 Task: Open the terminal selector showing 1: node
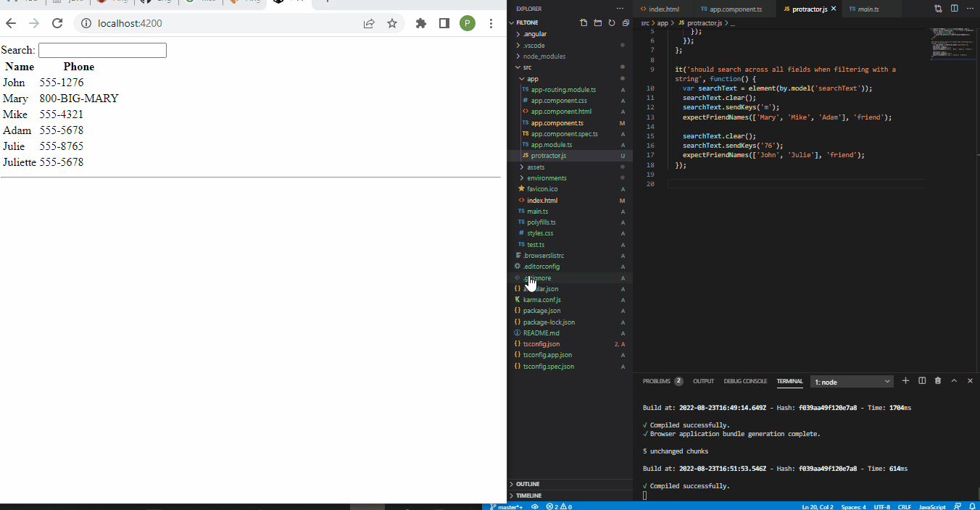pos(852,380)
